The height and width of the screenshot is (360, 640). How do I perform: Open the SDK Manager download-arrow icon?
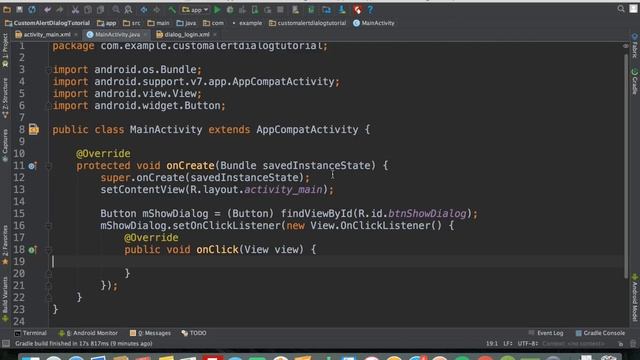(342, 9)
